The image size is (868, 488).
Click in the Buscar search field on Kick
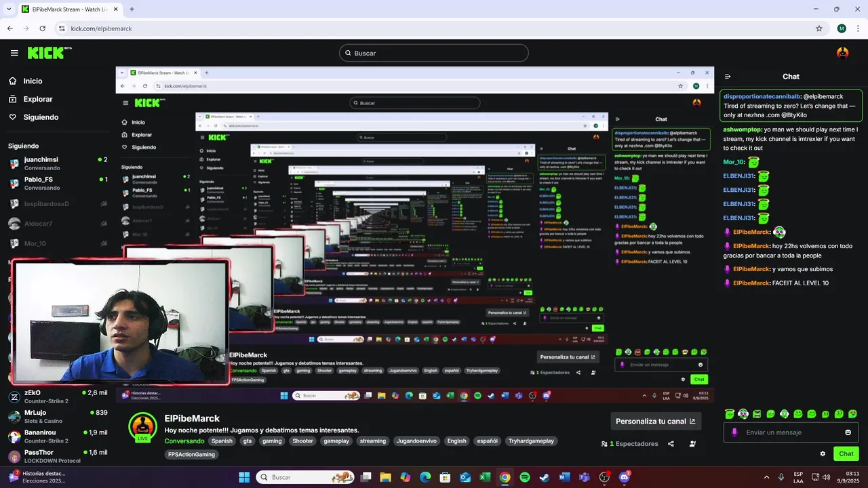coord(434,53)
